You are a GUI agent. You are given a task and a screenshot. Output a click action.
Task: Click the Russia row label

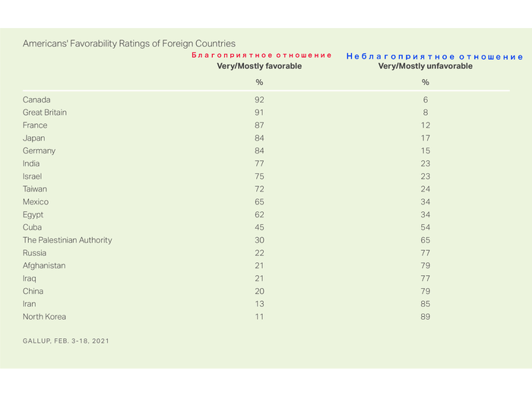(x=35, y=253)
